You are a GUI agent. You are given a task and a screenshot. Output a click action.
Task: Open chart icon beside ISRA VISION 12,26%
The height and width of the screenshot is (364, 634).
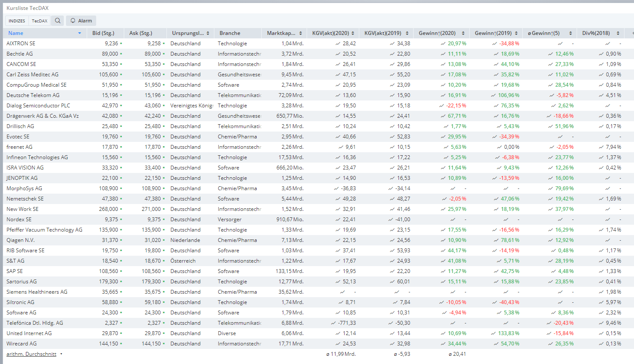(x=550, y=168)
